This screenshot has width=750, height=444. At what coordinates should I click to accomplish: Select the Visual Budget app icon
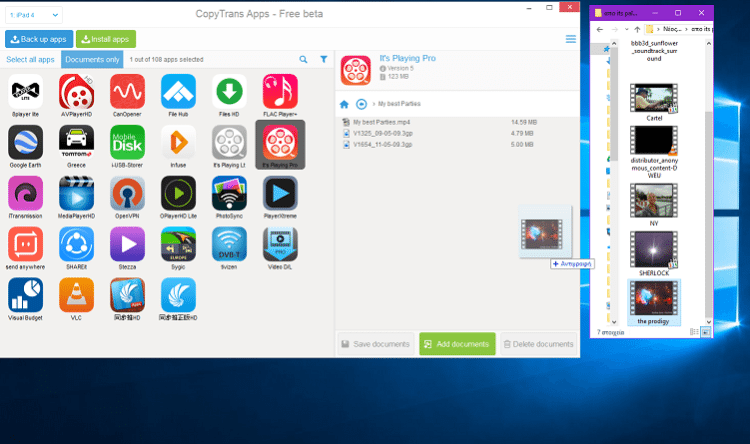coord(25,295)
